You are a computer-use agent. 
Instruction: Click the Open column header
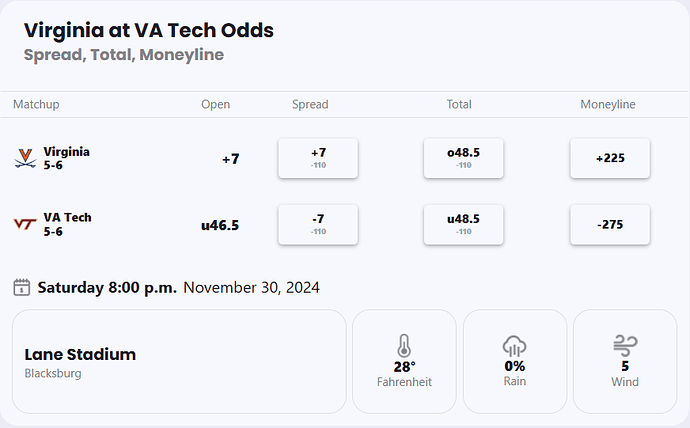(x=215, y=104)
